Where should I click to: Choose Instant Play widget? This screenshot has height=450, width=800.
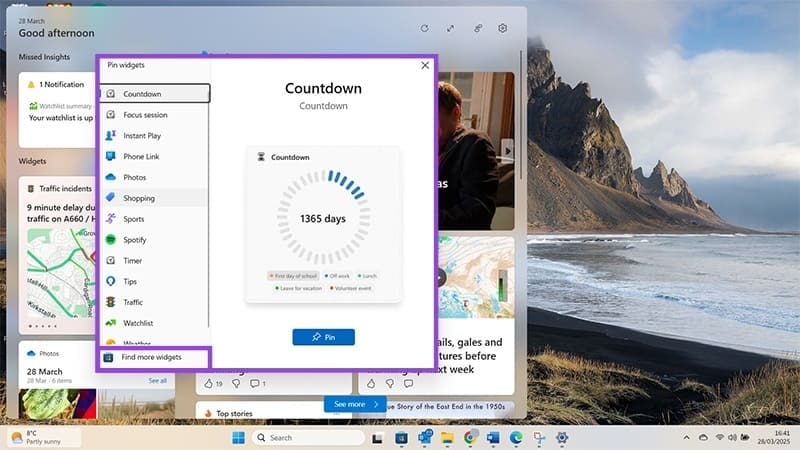pos(155,136)
